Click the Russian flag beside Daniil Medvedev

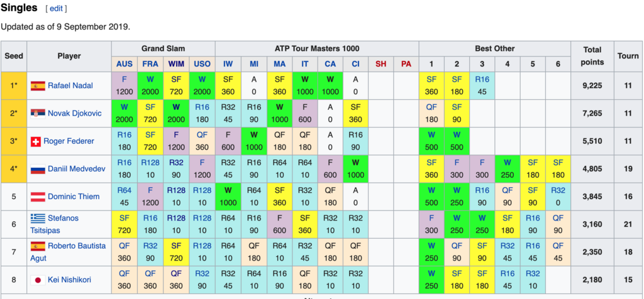(38, 169)
